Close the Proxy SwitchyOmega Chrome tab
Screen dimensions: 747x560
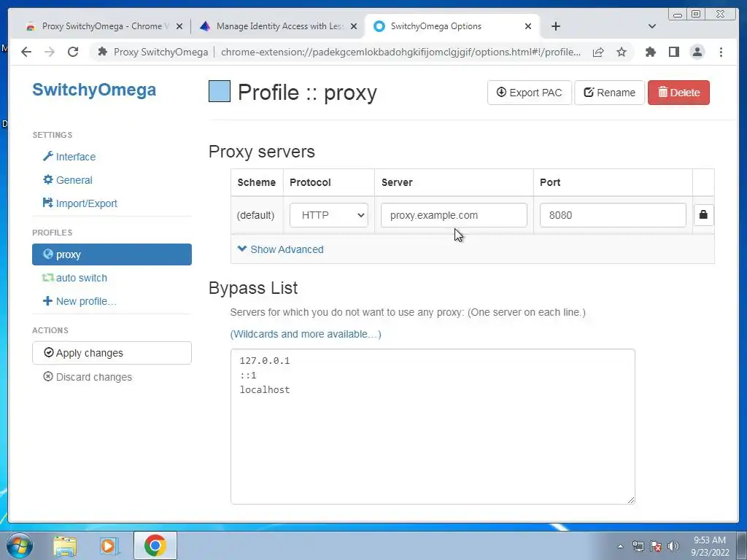coord(179,27)
